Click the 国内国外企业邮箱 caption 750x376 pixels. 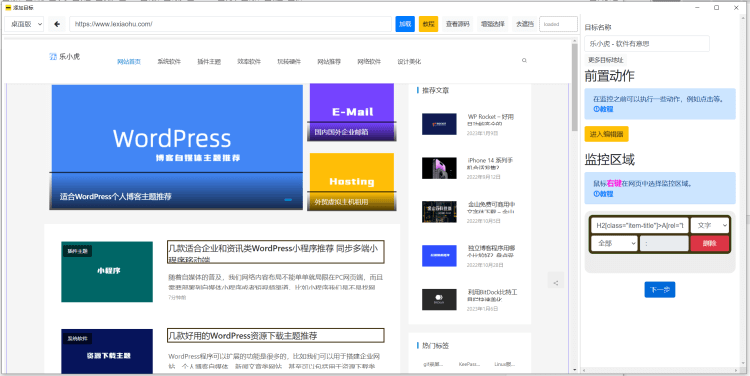[x=341, y=132]
